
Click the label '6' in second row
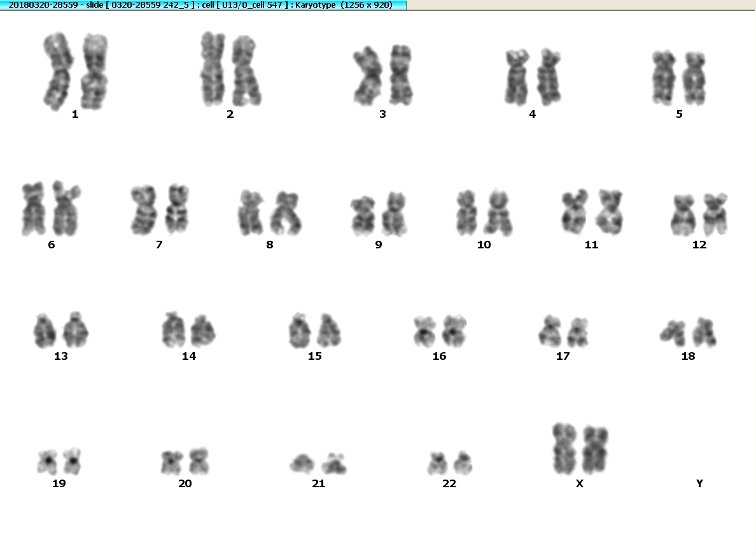52,245
